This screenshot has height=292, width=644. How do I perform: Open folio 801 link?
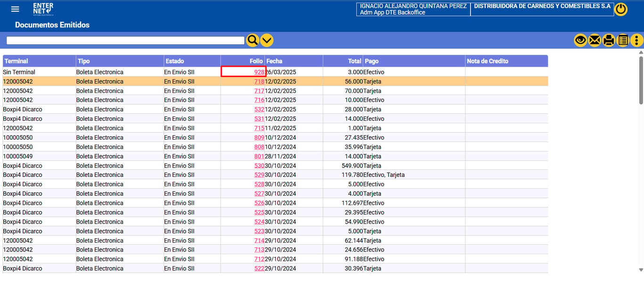click(x=259, y=157)
